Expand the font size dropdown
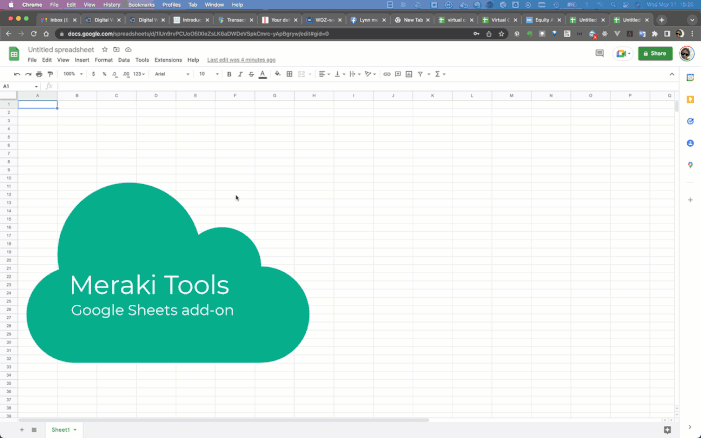 [x=207, y=74]
